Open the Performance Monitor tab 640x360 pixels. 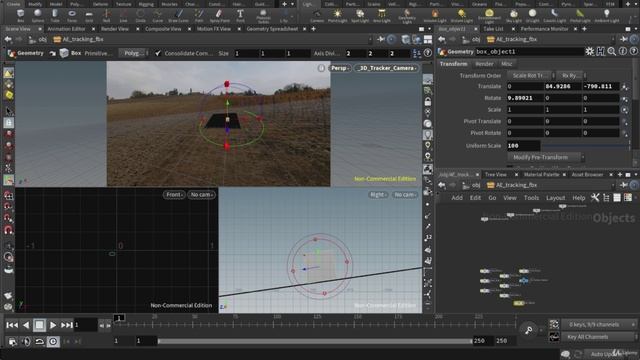point(544,29)
